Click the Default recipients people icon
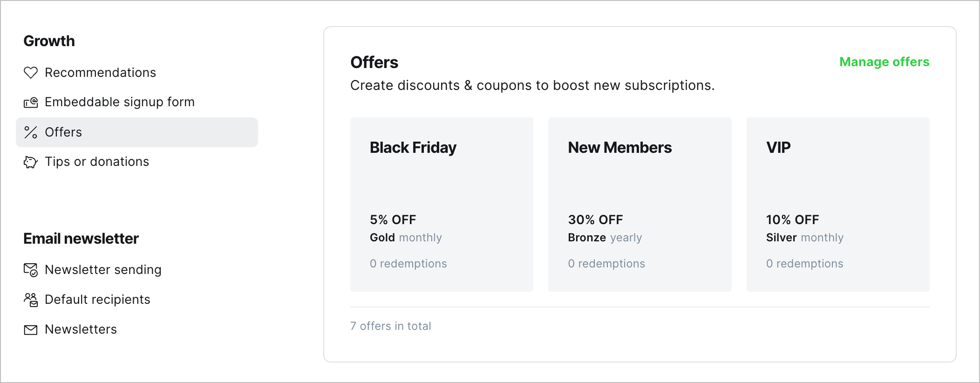Viewport: 980px width, 383px height. 30,300
